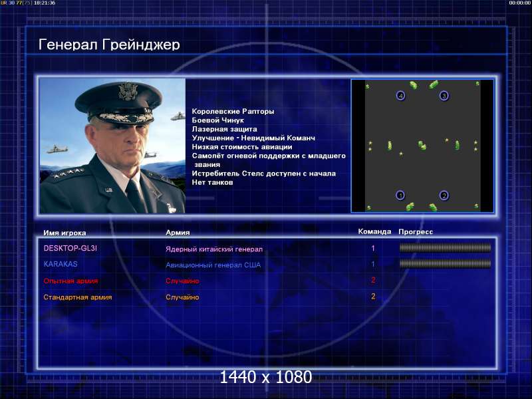This screenshot has width=532, height=399.
Task: Click 'Авиационный генерал США' army entry
Action: [213, 265]
